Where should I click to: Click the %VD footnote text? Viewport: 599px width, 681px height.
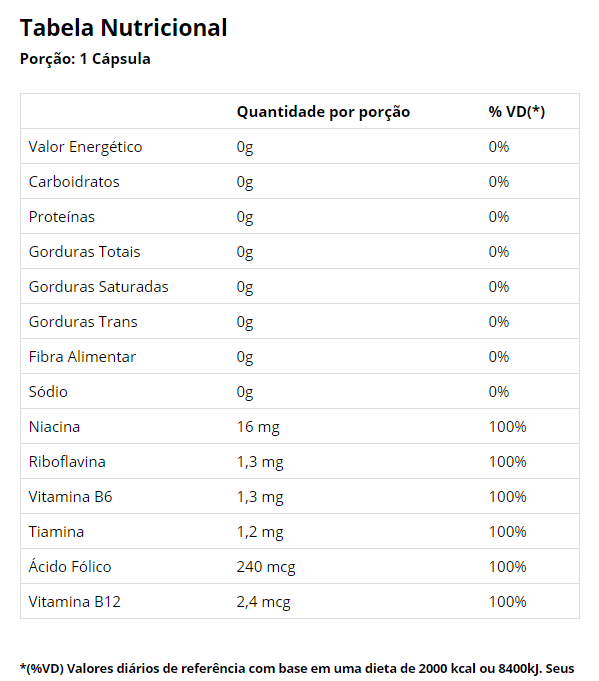pos(297,669)
